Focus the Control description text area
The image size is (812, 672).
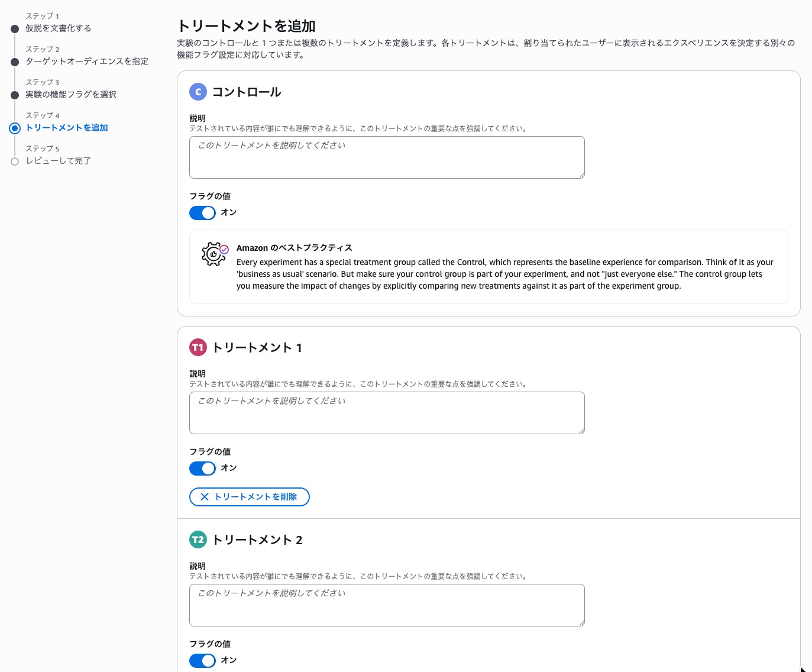[387, 157]
